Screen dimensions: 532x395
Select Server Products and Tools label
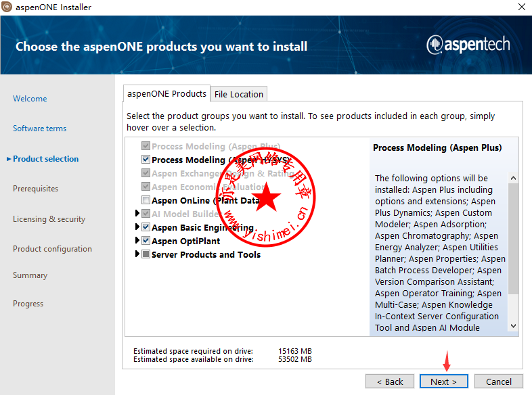point(206,254)
